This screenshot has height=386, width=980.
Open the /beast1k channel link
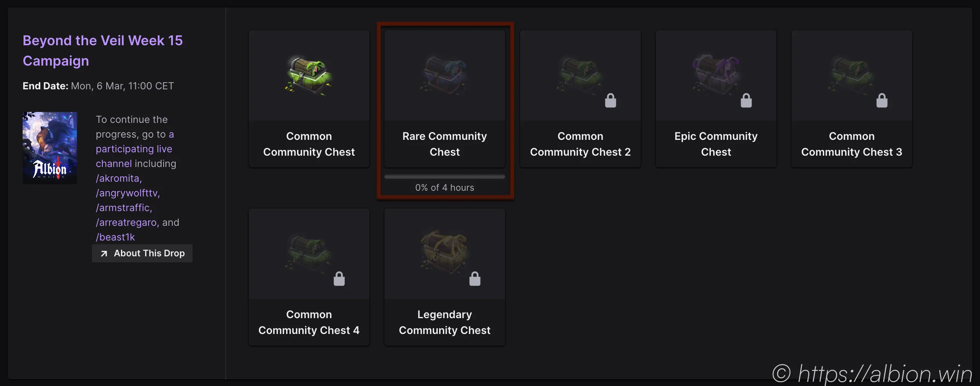click(x=115, y=237)
